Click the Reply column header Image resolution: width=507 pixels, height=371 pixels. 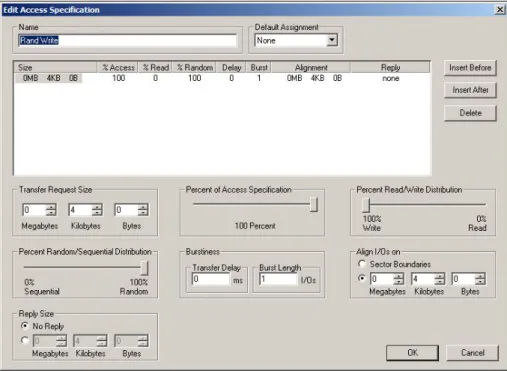(x=390, y=68)
